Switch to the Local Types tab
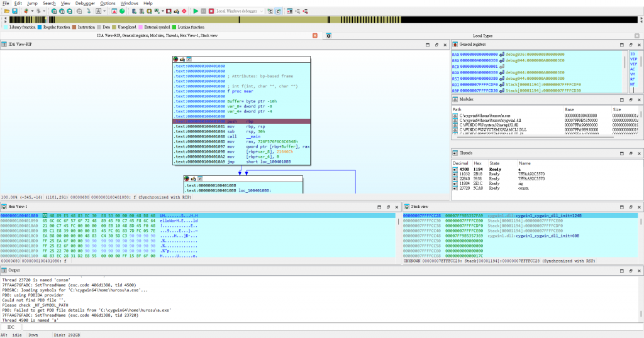 point(482,36)
